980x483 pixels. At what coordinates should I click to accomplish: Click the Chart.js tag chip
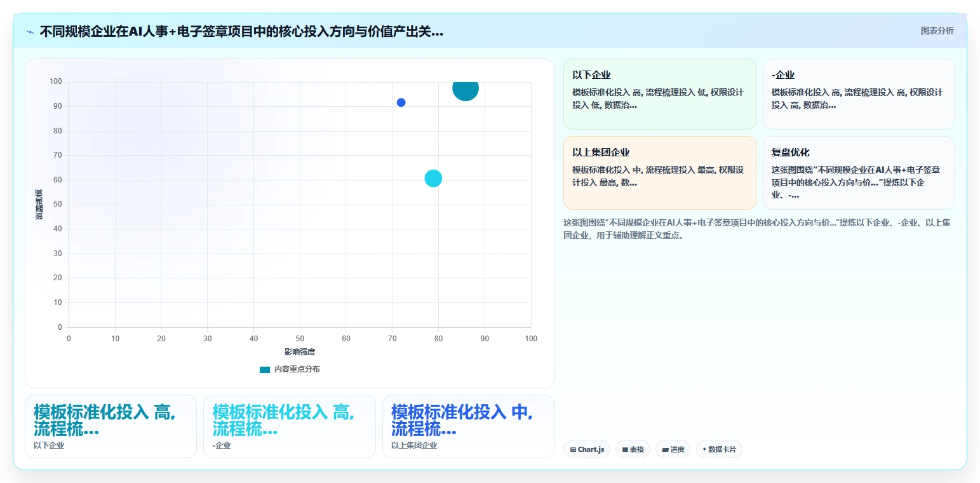[x=587, y=449]
